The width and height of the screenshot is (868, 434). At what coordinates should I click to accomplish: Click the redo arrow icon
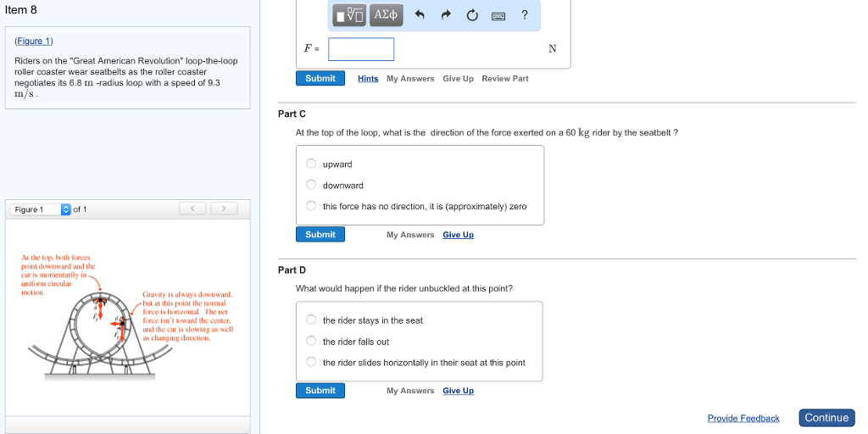pyautogui.click(x=446, y=15)
